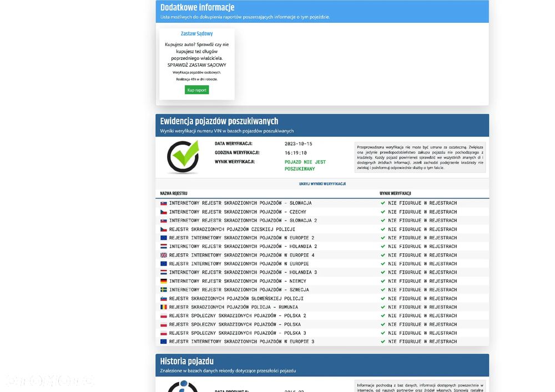The image size is (555, 392).
Task: Select NIE FIGURUJE W REJESTRACH in POLSKA 2 row
Action: (422, 316)
